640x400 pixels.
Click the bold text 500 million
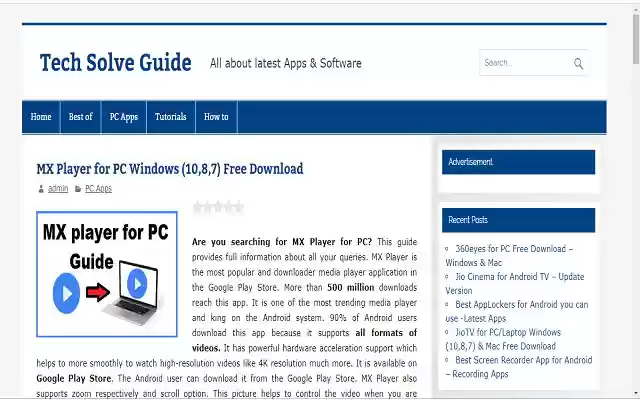[351, 287]
